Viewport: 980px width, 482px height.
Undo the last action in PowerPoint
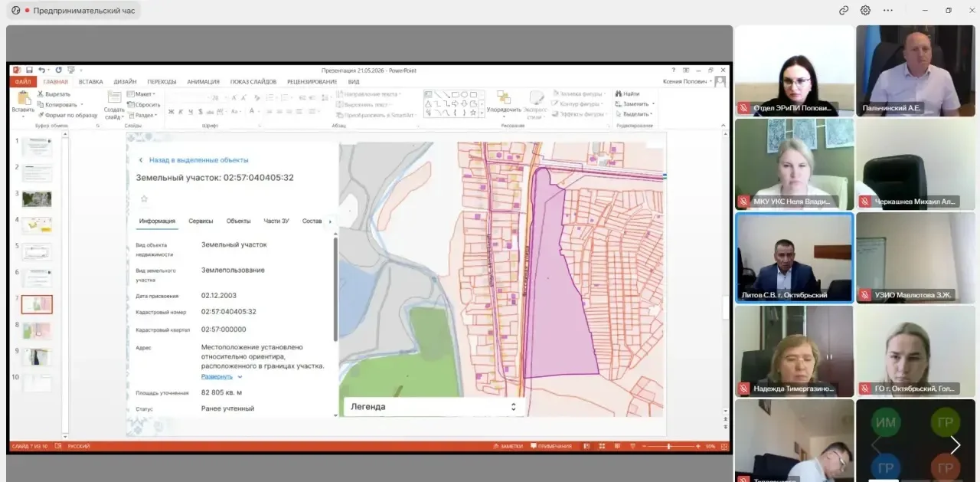pos(42,70)
